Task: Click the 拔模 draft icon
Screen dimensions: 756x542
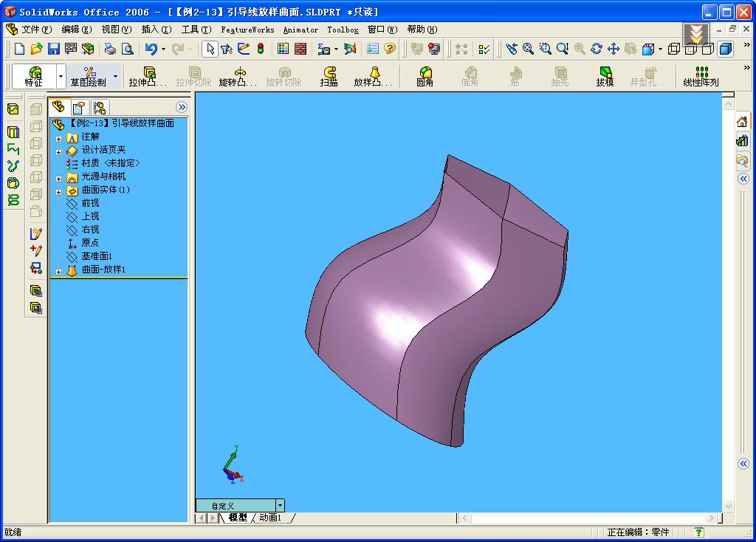Action: point(605,77)
